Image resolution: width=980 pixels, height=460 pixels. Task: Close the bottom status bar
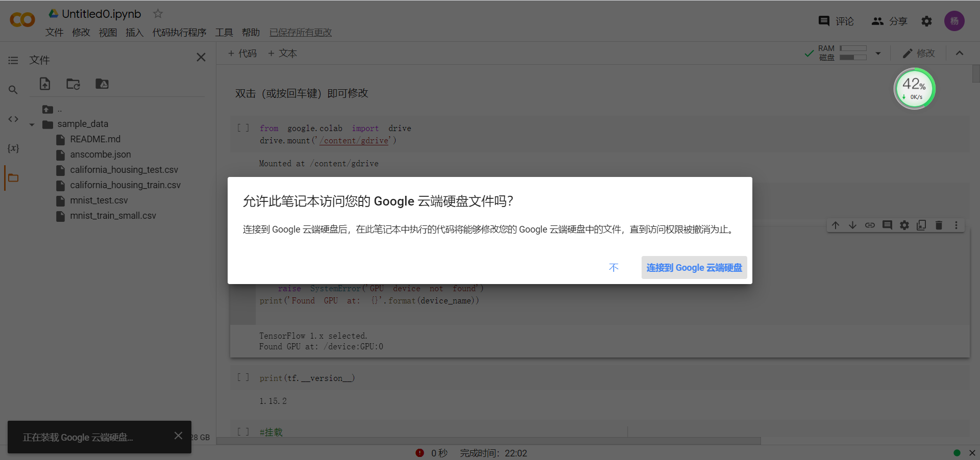point(972,453)
